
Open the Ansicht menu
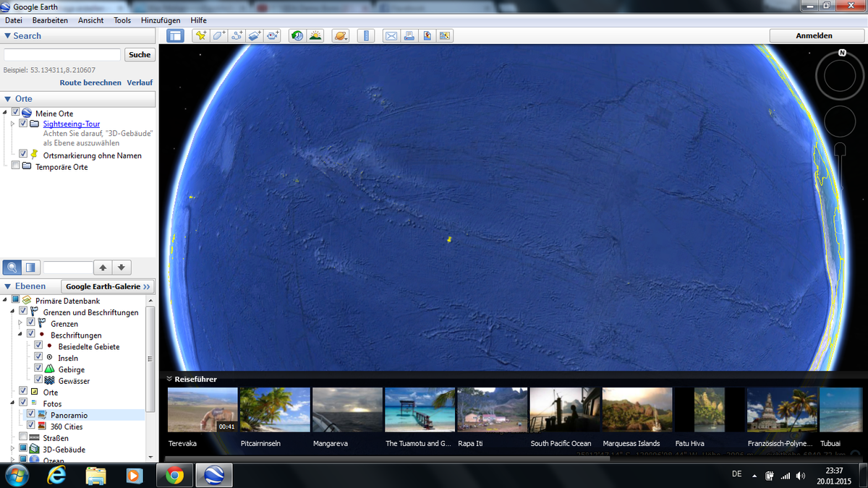(x=90, y=20)
